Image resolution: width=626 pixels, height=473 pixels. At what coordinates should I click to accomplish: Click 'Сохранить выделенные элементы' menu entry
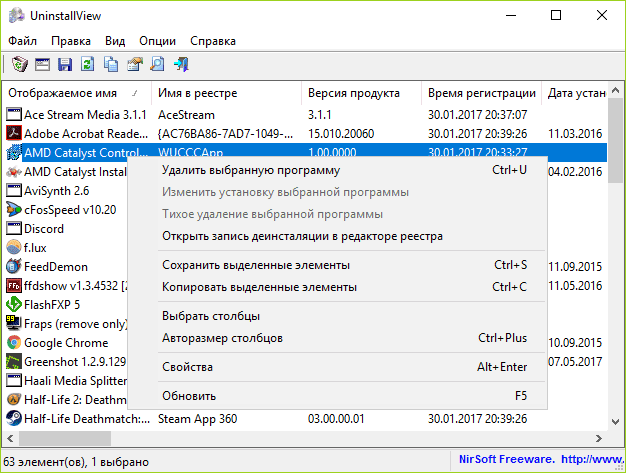pos(256,265)
